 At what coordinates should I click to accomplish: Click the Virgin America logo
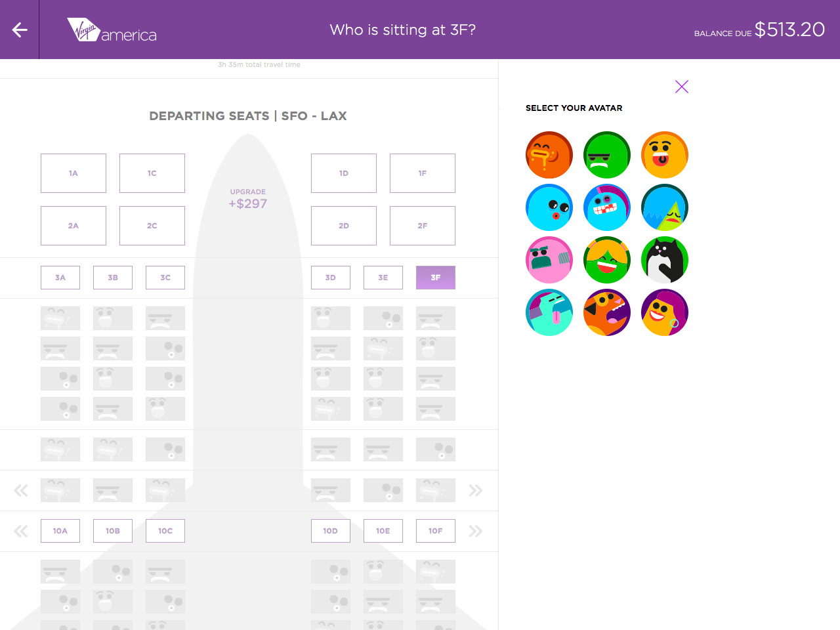pos(112,30)
